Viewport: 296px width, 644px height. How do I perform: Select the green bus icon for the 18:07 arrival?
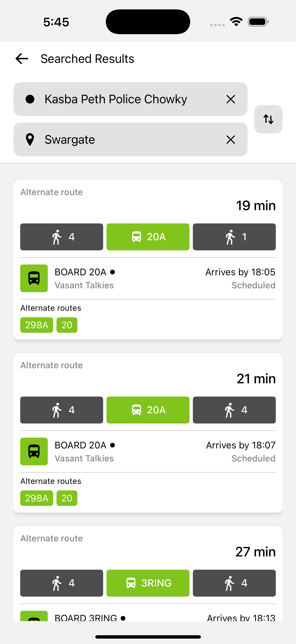click(x=34, y=451)
